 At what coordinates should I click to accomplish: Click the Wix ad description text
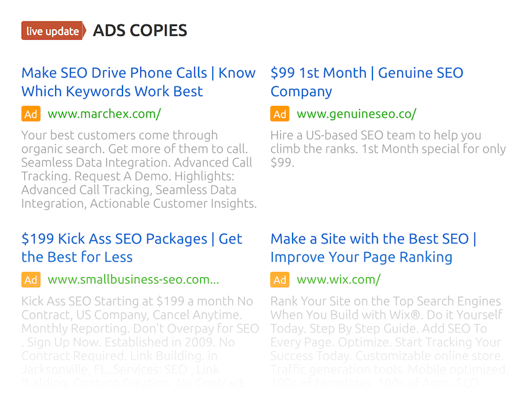point(389,342)
